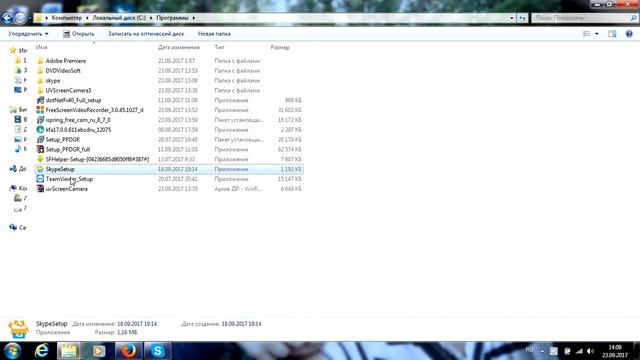Image resolution: width=640 pixels, height=360 pixels.
Task: Open the taskbar clock showing 14:08
Action: point(615,351)
